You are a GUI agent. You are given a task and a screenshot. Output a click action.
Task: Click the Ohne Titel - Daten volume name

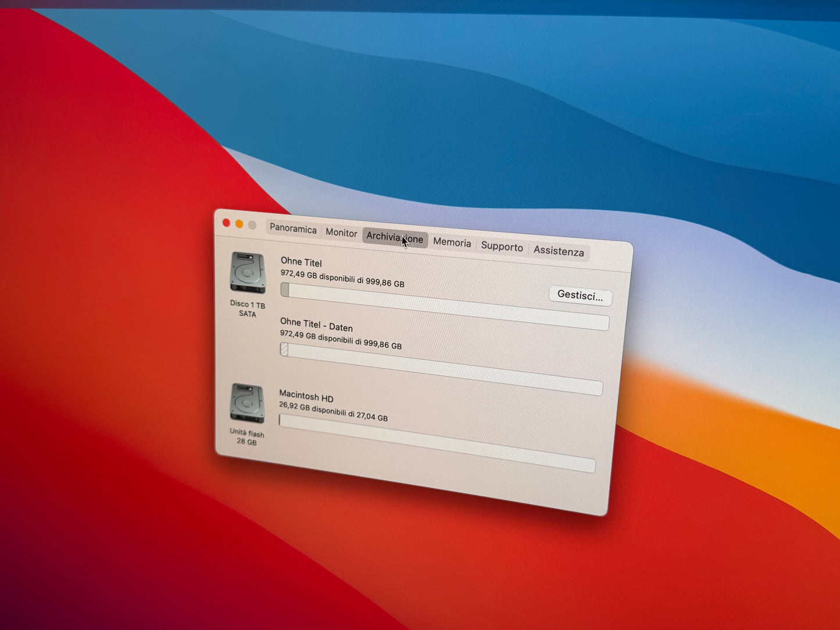point(316,325)
